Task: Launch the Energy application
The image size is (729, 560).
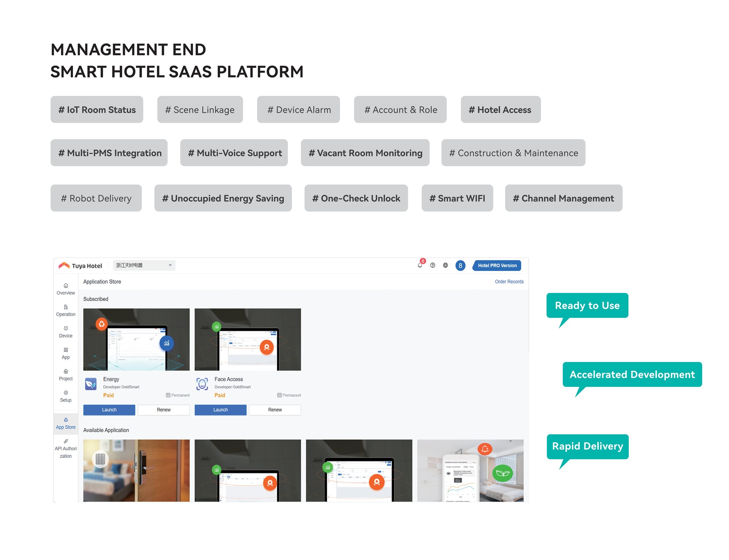Action: (109, 410)
